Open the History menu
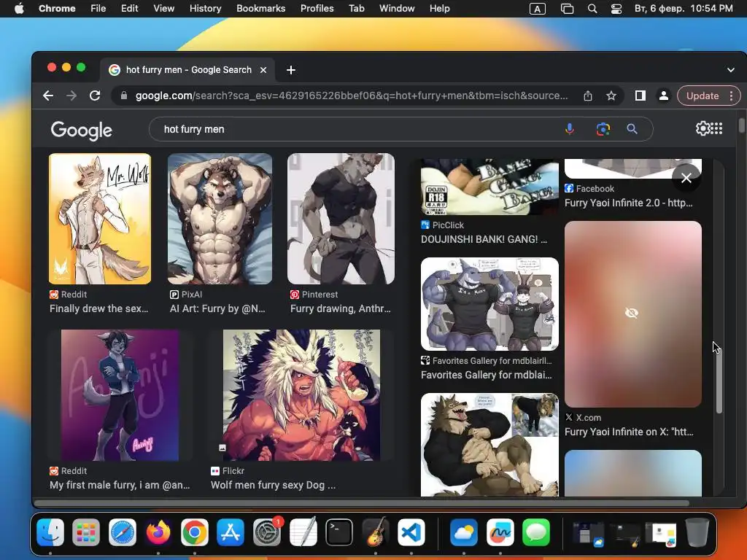 pos(205,9)
